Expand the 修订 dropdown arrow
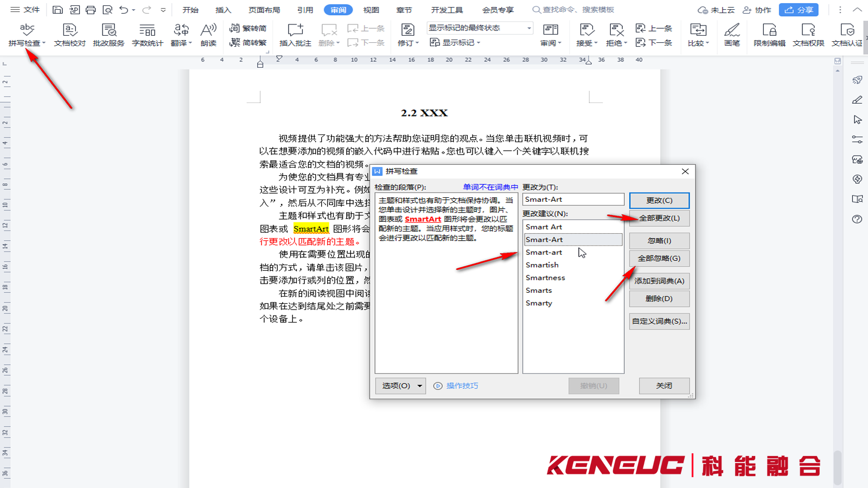 (417, 43)
